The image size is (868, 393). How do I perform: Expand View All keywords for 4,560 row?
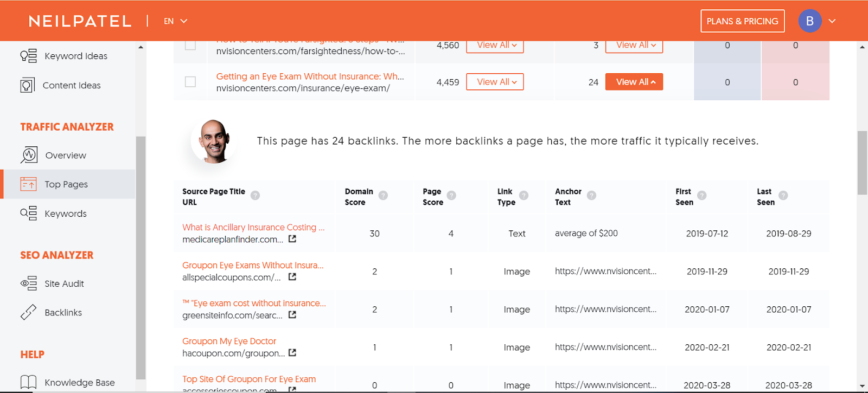tap(495, 46)
